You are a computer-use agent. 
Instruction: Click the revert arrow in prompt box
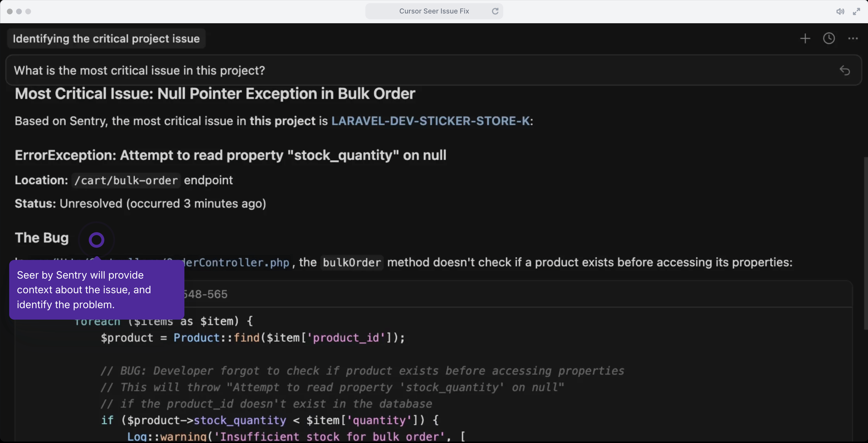[x=844, y=70]
